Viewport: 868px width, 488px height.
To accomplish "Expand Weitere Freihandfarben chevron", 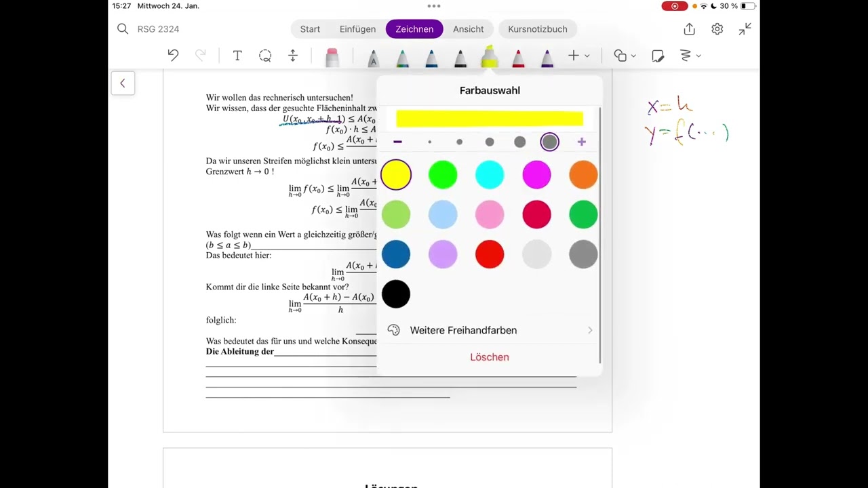I will click(x=590, y=330).
